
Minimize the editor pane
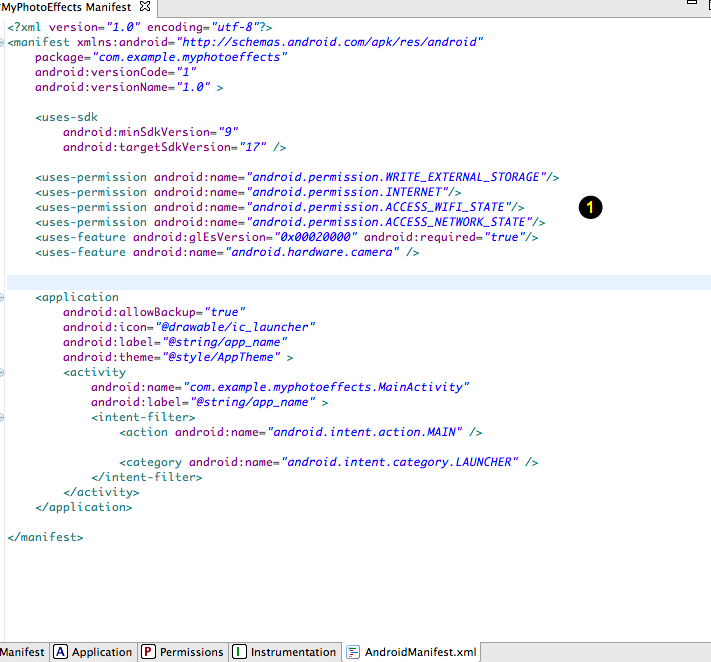(x=692, y=2)
